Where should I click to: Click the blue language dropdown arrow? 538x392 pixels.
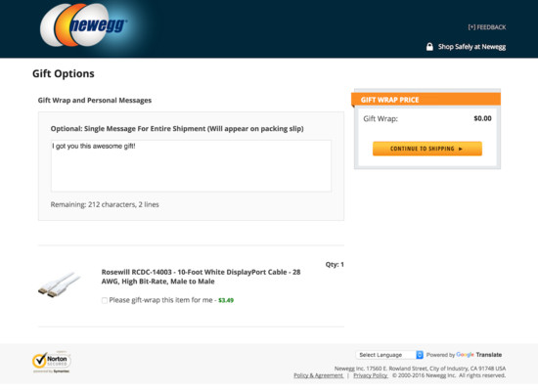click(x=420, y=355)
